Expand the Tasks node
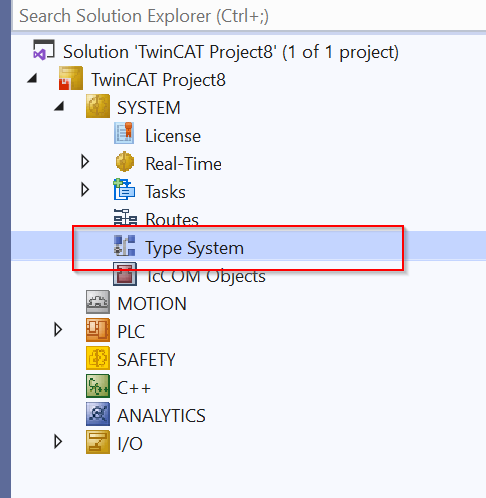This screenshot has height=498, width=486. pos(85,190)
